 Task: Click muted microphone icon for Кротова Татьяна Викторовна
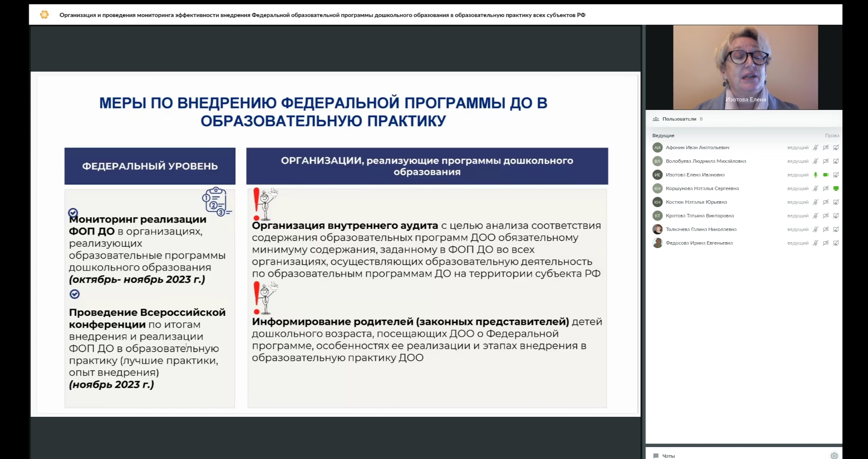coord(815,216)
